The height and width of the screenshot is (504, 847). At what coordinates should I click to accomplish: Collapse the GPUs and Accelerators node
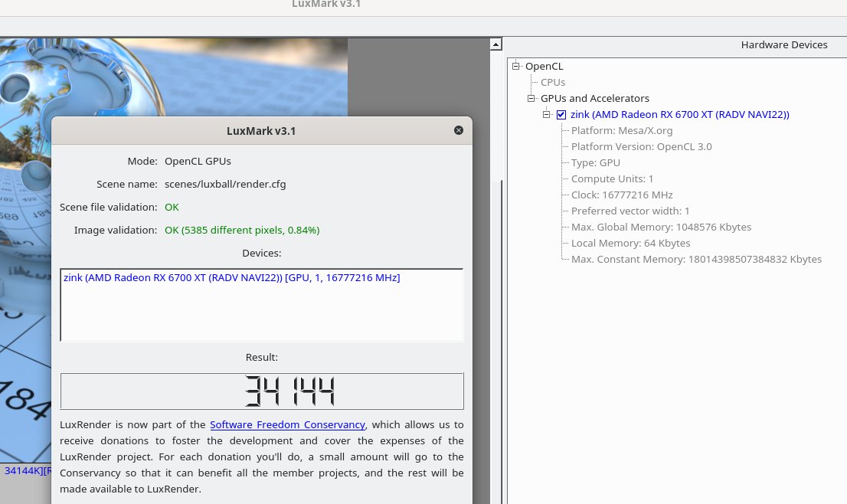click(x=531, y=98)
